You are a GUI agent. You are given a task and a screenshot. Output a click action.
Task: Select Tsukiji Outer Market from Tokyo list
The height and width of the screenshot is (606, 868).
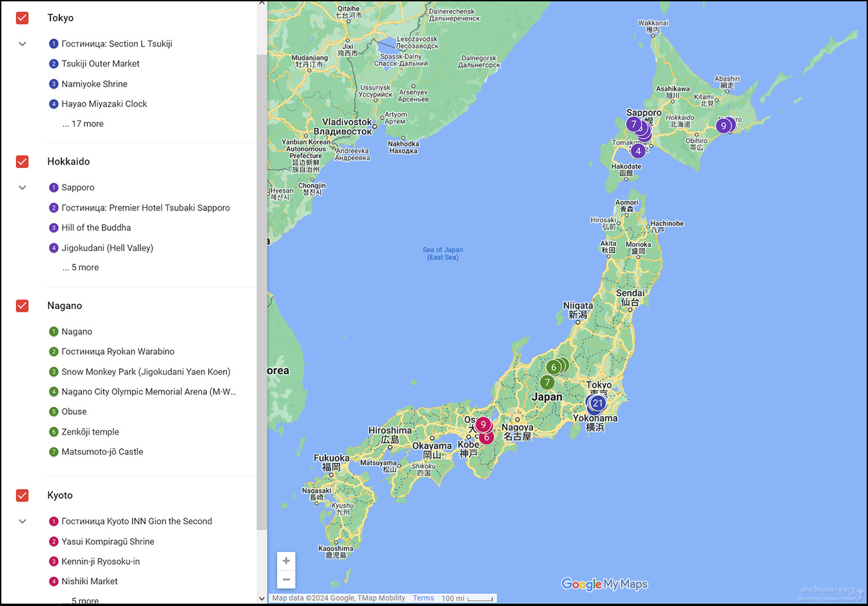99,64
